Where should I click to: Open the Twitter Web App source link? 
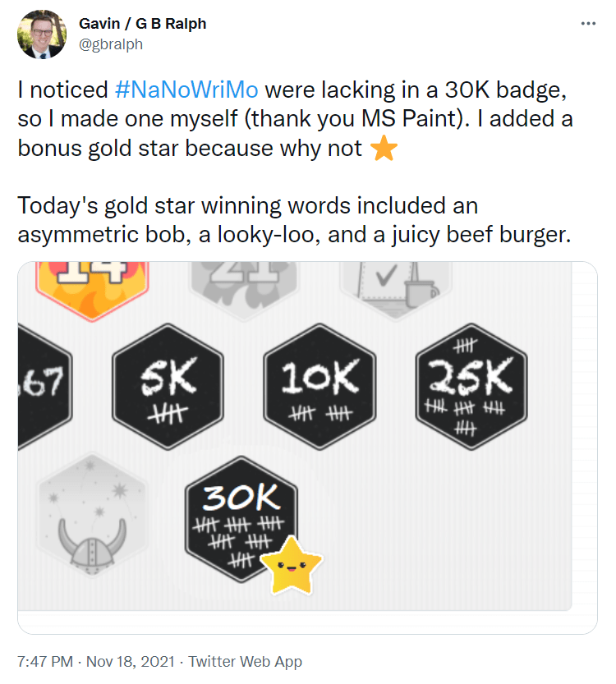242,661
